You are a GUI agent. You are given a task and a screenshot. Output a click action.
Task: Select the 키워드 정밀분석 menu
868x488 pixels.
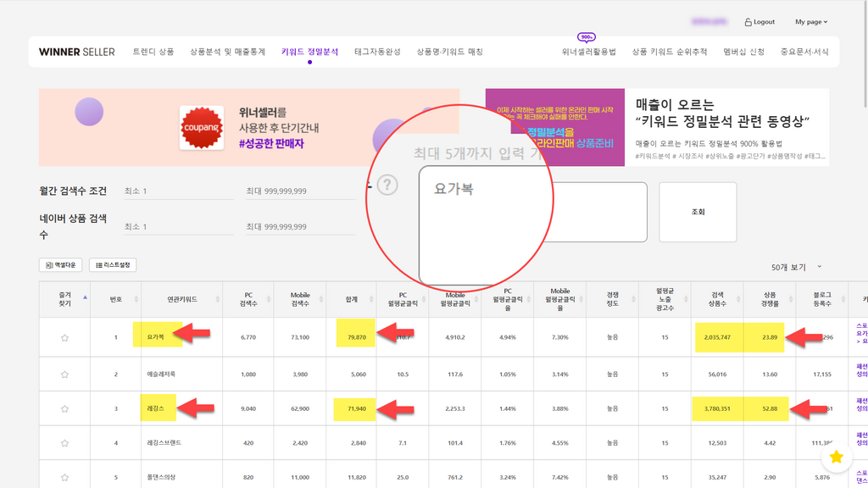tap(309, 52)
